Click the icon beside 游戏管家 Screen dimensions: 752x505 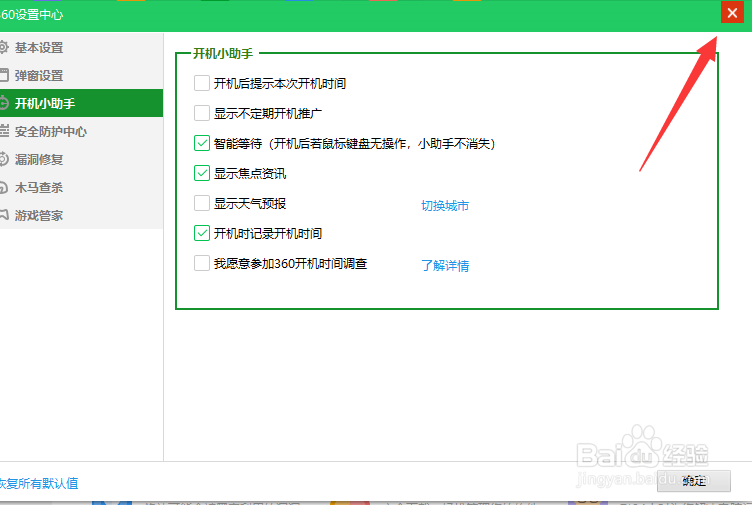[4, 215]
